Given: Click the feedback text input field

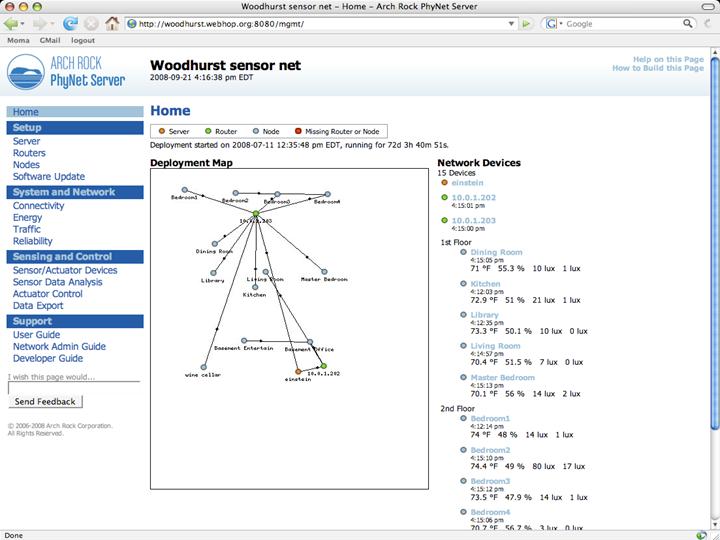Looking at the screenshot, I should click(73, 386).
